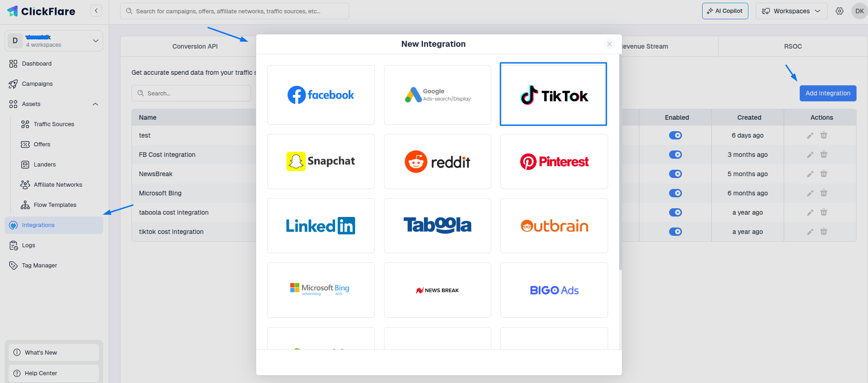Viewport: 868px width, 383px height.
Task: Close the New Integration dialog
Action: pos(610,44)
